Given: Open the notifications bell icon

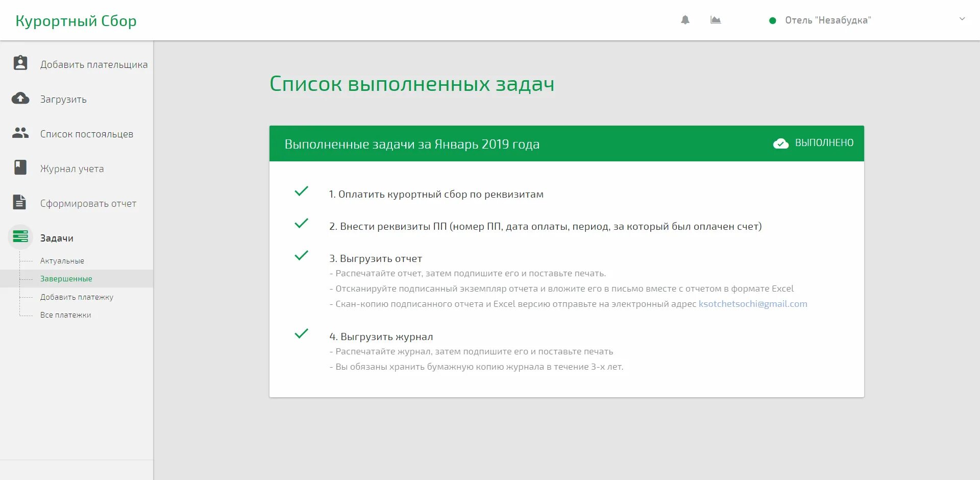Looking at the screenshot, I should [685, 20].
